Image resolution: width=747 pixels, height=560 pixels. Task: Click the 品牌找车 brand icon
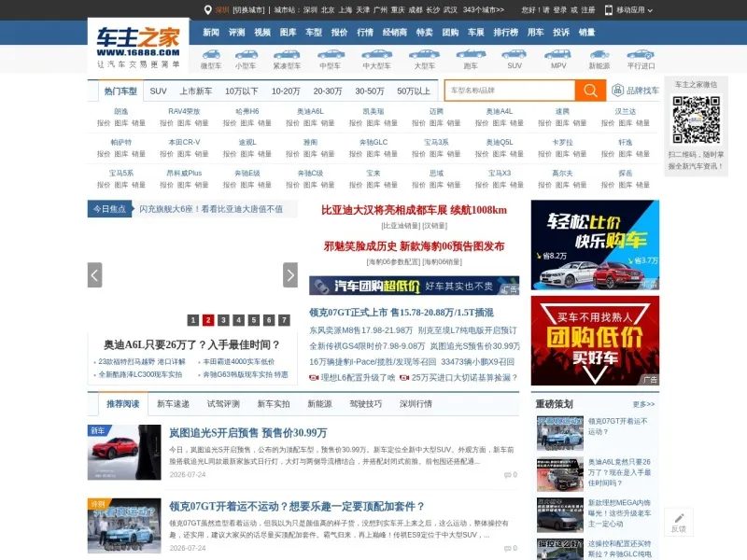(x=618, y=90)
